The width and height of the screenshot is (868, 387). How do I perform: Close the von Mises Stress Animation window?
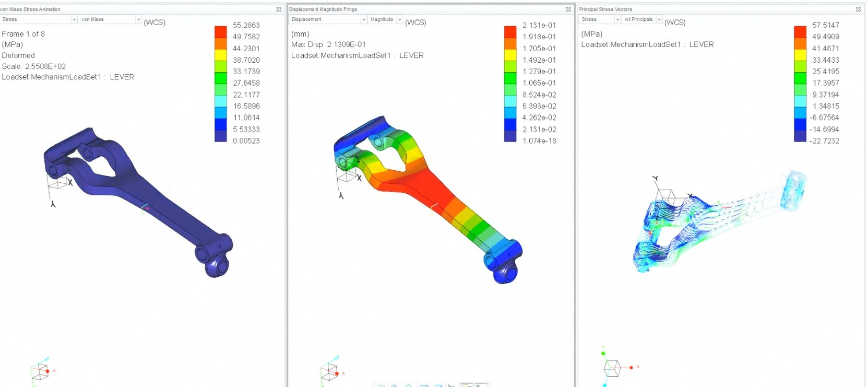coord(279,9)
